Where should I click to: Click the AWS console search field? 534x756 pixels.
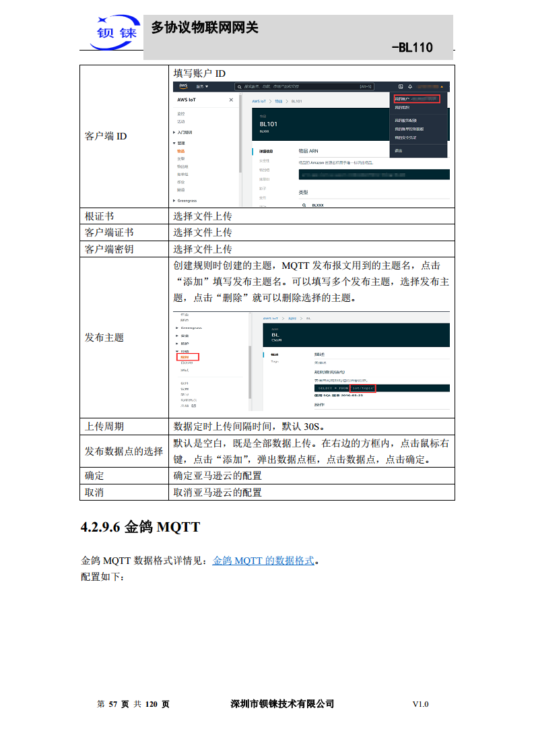(x=304, y=87)
